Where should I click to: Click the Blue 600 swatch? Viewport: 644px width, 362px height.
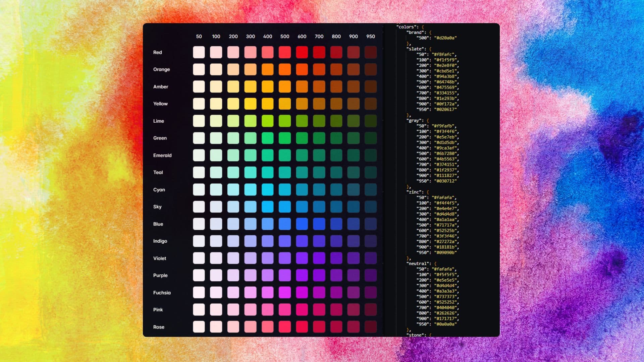pos(302,224)
